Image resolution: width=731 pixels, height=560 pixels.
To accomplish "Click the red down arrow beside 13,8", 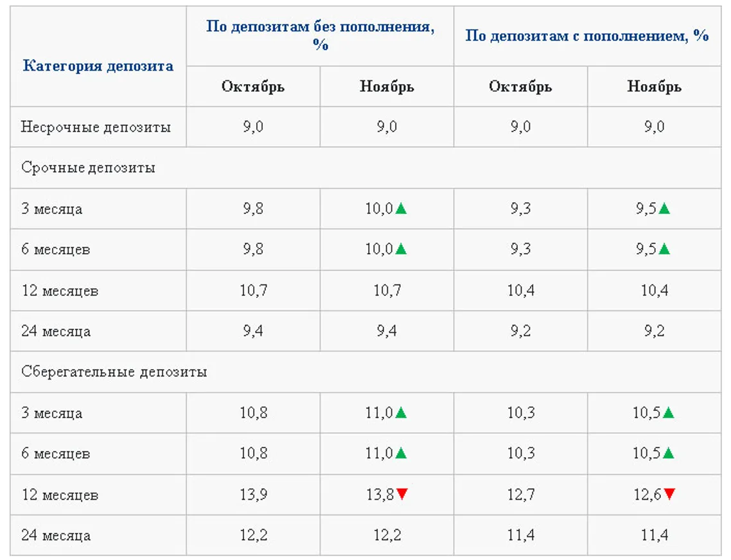I will click(402, 494).
